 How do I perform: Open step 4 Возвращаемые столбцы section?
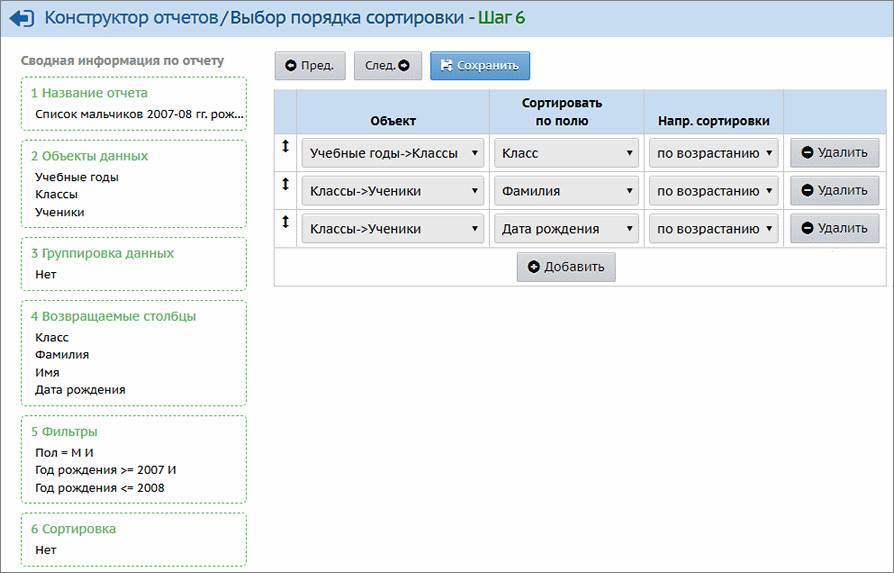click(x=113, y=316)
